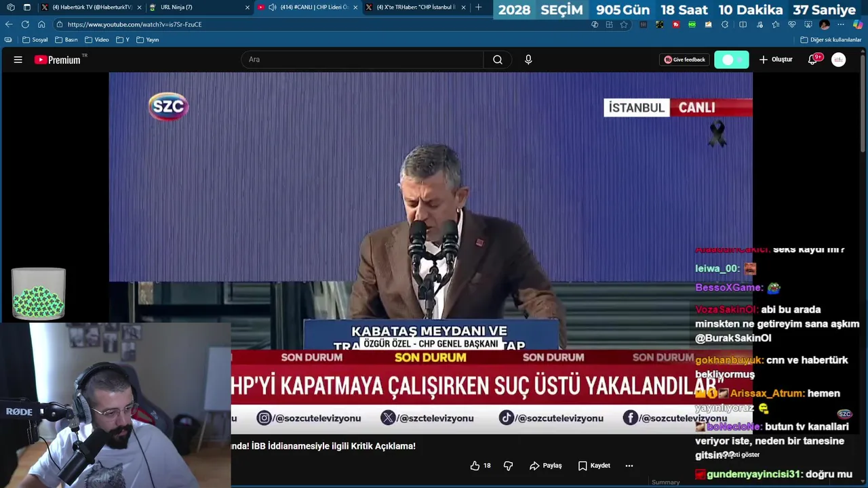
Task: Open the browser profile picture
Action: (x=825, y=24)
